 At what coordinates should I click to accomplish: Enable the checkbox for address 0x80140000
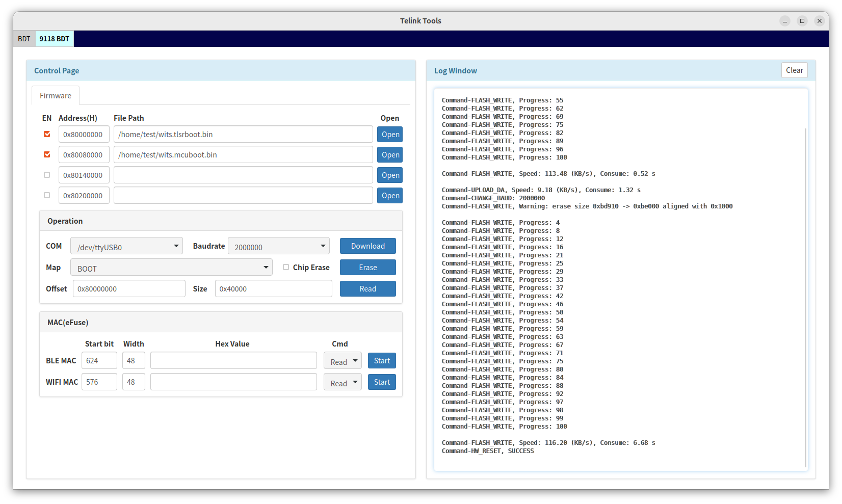(47, 175)
